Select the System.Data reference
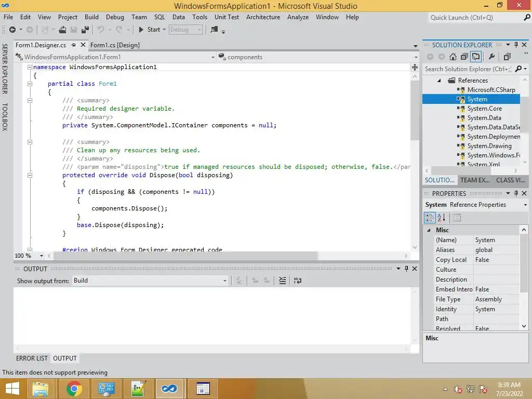This screenshot has width=532, height=399. [x=484, y=118]
